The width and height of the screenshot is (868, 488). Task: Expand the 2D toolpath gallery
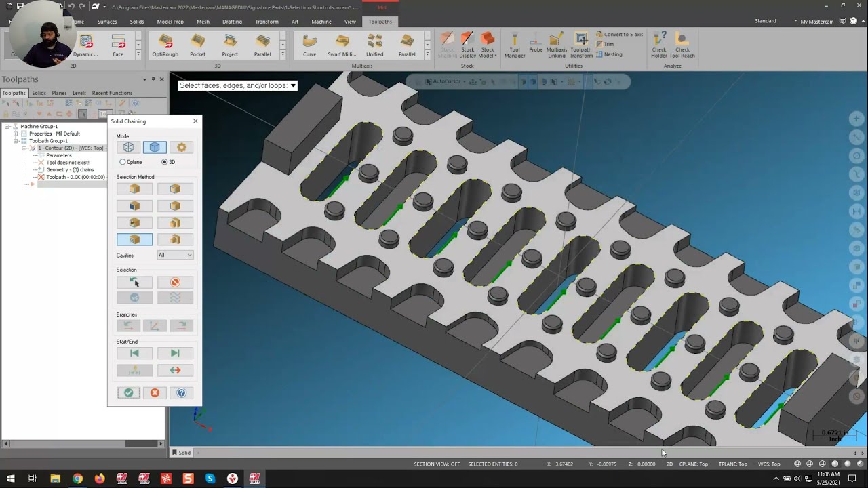pos(138,54)
